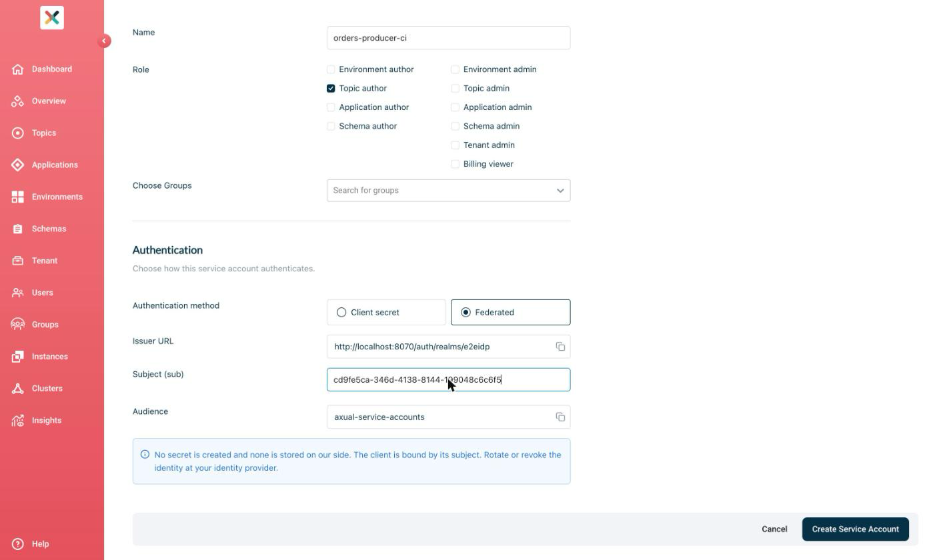Click the Instances icon in sidebar

pos(18,357)
